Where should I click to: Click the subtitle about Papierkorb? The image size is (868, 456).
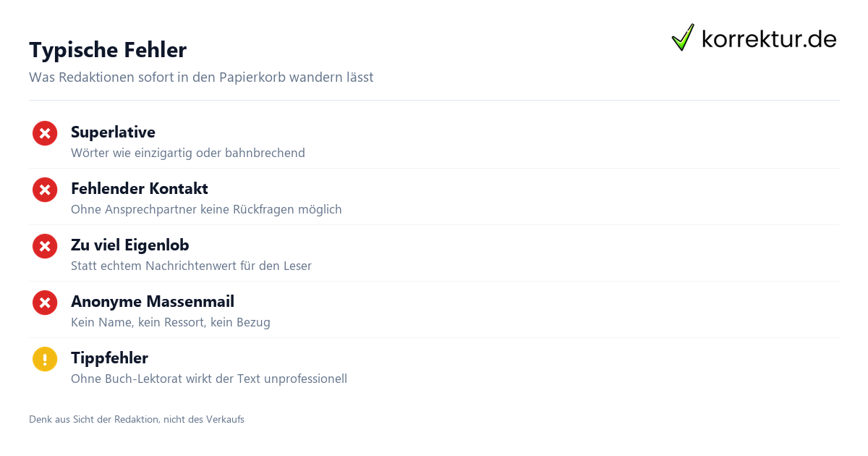(201, 77)
